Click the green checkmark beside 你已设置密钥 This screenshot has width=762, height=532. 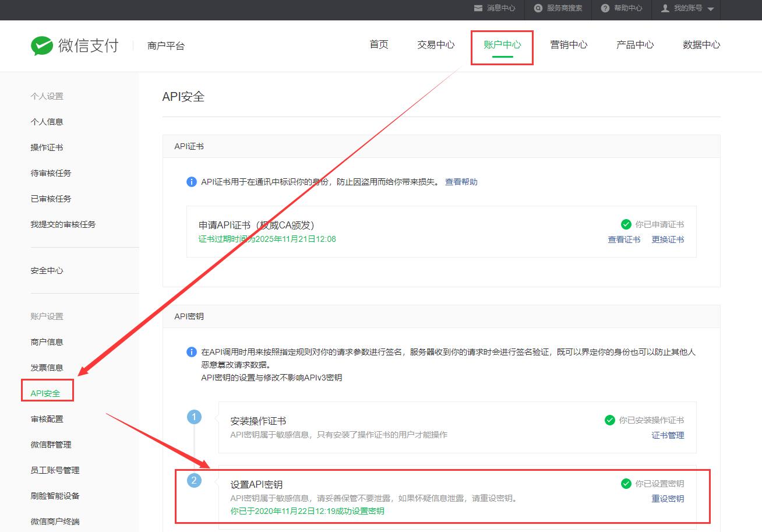pyautogui.click(x=626, y=483)
